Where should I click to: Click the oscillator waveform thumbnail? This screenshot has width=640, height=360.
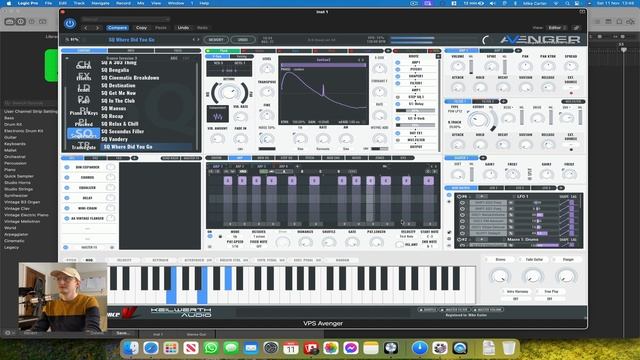(218, 114)
